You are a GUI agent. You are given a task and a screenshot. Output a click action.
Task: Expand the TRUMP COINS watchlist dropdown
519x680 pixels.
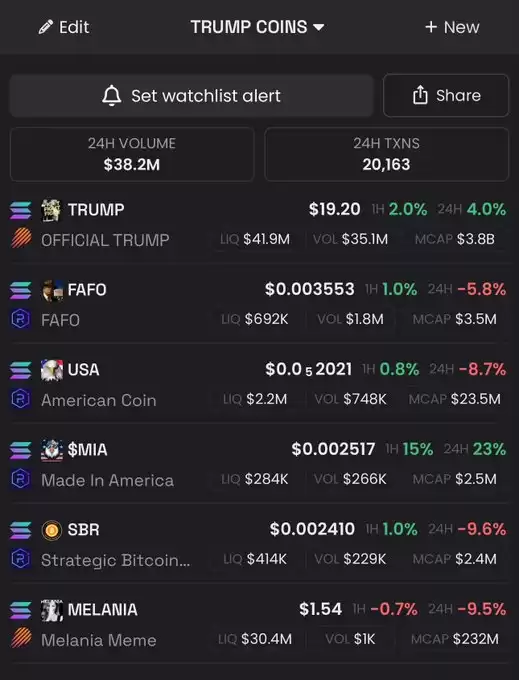[258, 27]
